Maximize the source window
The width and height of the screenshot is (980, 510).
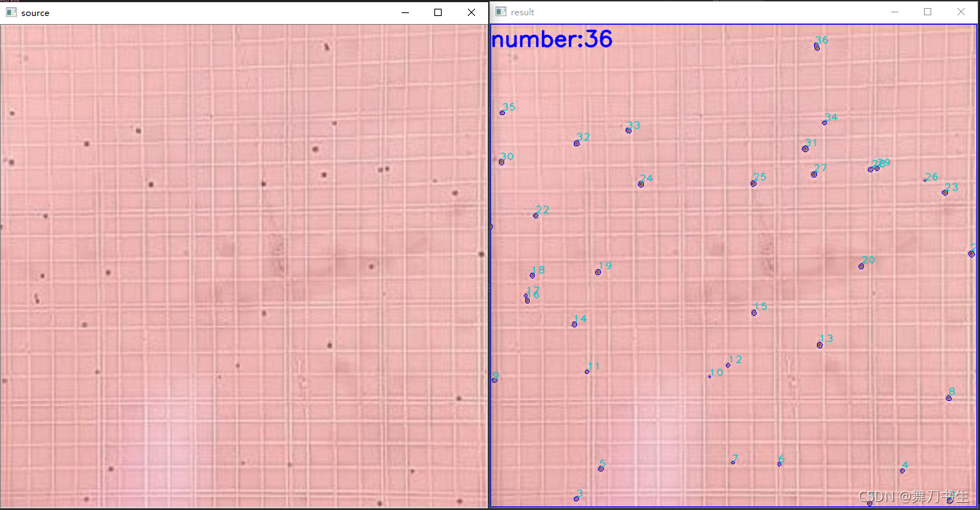point(438,12)
